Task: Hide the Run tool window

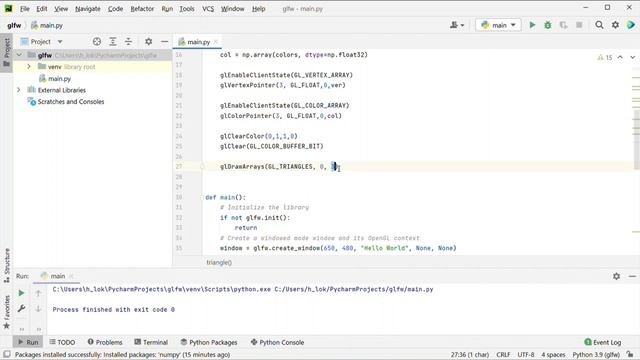Action: [x=632, y=276]
